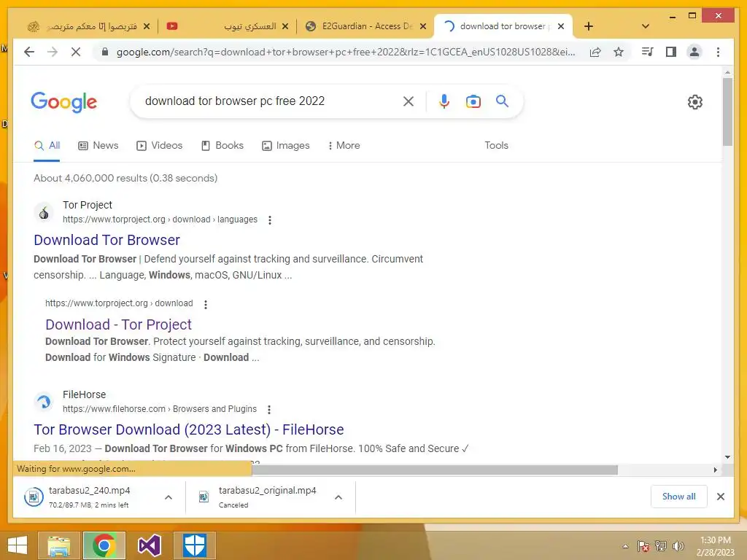The width and height of the screenshot is (747, 560).
Task: Open options for the FileHorse result
Action: [268, 410]
